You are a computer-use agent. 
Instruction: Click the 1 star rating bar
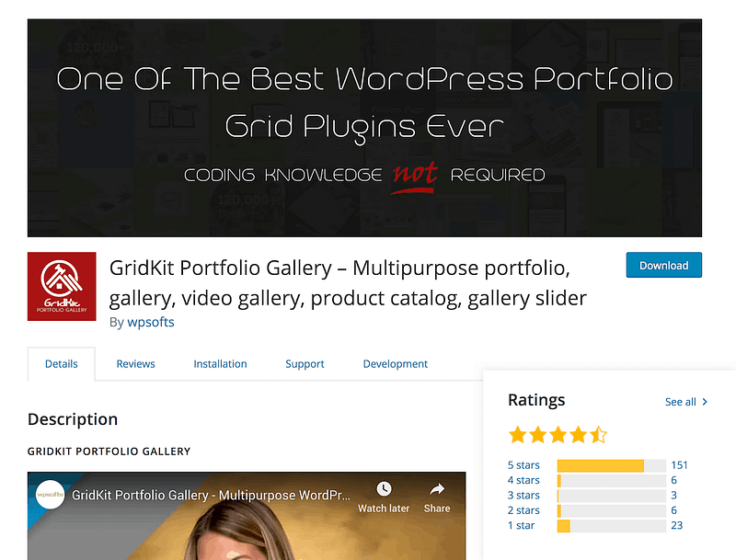(612, 526)
